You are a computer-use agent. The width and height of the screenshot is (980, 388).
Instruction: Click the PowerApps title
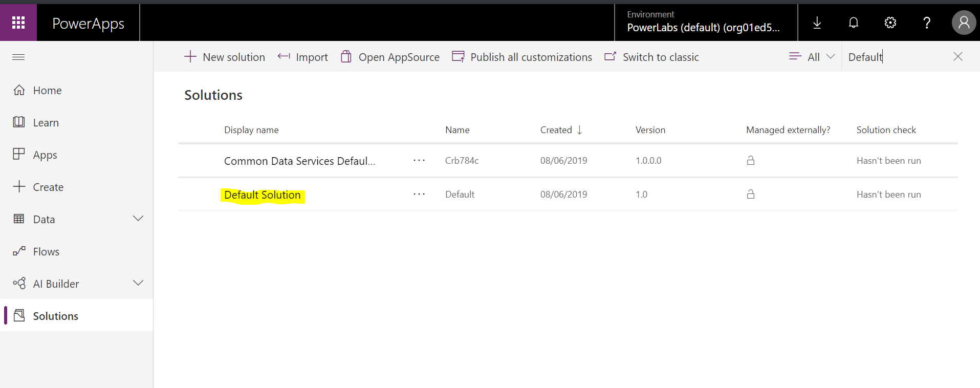(88, 24)
